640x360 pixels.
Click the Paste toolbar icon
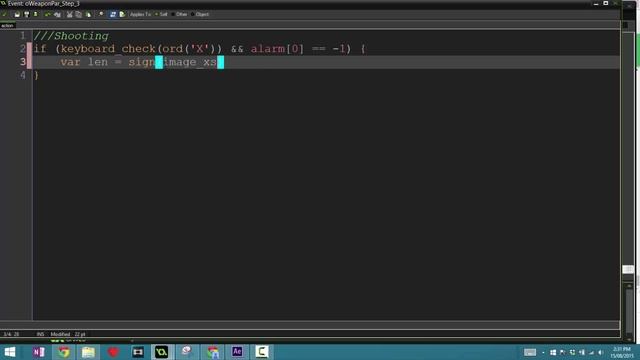(x=88, y=14)
